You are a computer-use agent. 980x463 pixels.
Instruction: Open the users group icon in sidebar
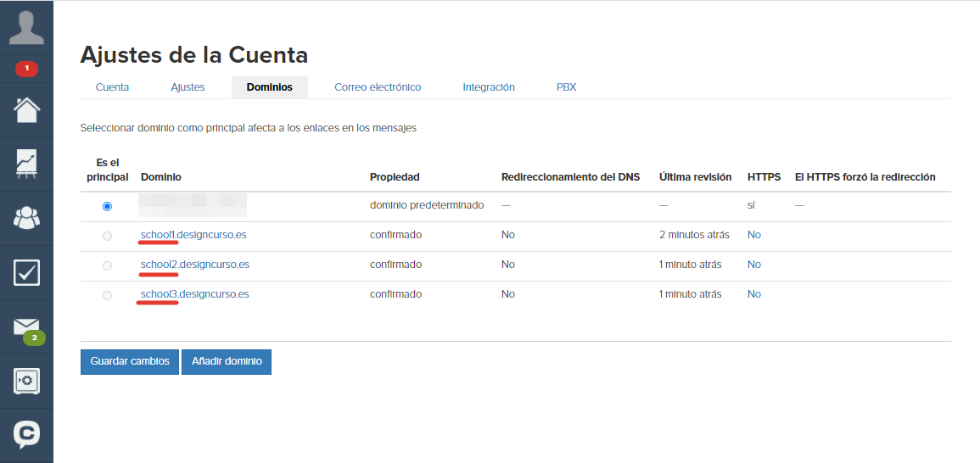click(x=26, y=218)
